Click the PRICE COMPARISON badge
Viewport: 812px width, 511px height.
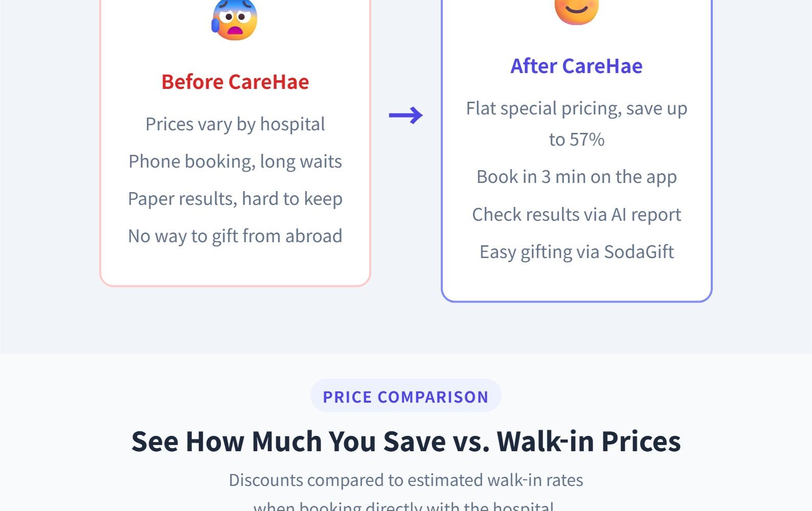(405, 397)
